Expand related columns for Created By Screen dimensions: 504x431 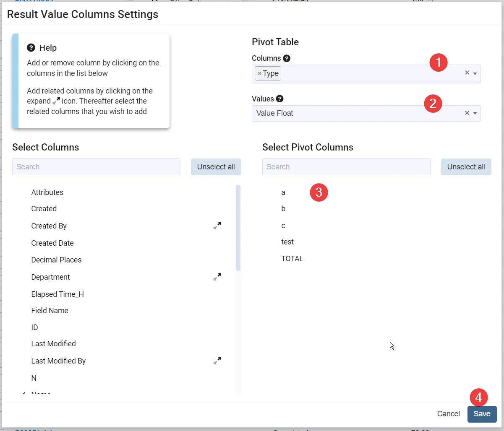click(217, 226)
